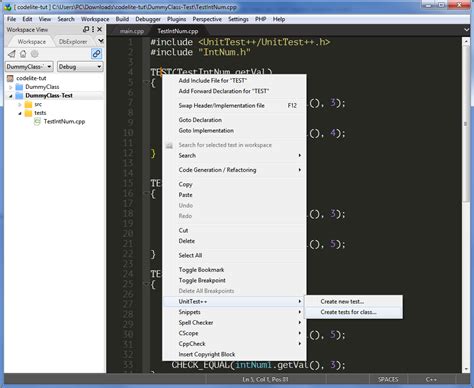Choose Select All from context menu
474x388 pixels.
pyautogui.click(x=234, y=255)
